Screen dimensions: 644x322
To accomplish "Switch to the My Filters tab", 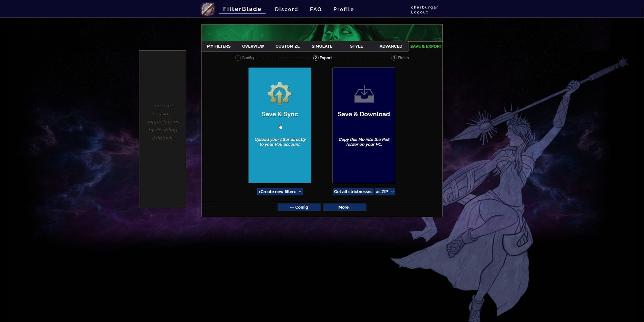I will click(x=219, y=46).
